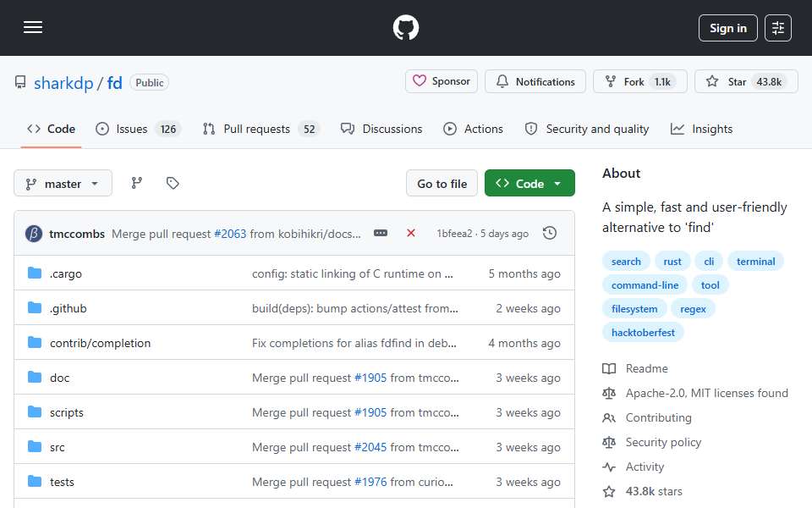812x508 pixels.
Task: Open pull request #1905 link in doc row
Action: point(370,378)
